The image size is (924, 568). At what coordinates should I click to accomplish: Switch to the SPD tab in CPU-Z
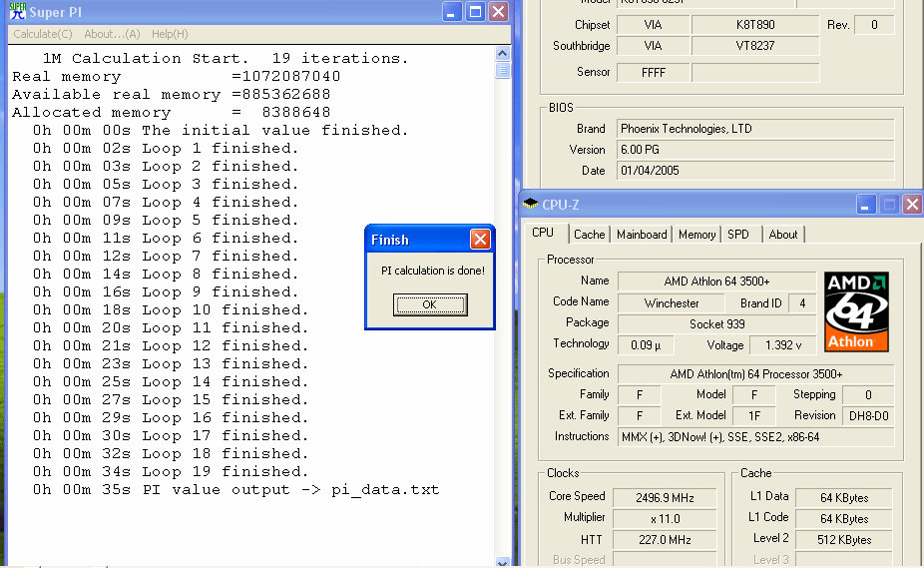pyautogui.click(x=737, y=235)
